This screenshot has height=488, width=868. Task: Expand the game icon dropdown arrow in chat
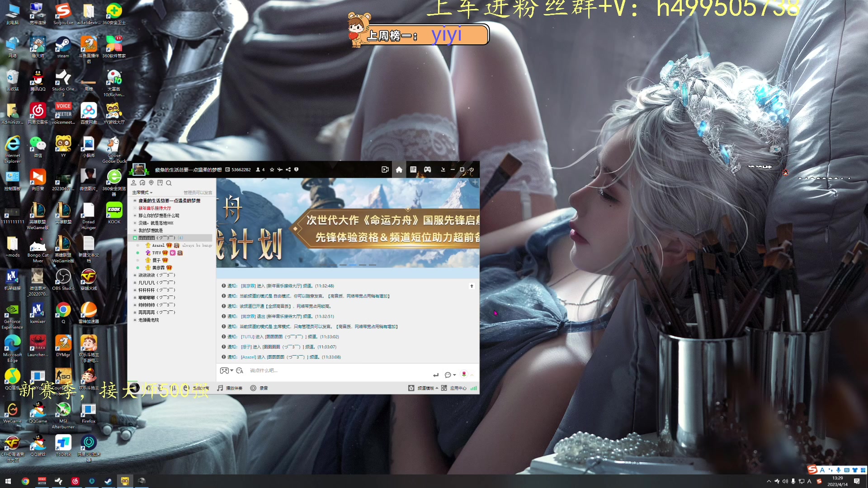[x=232, y=371]
